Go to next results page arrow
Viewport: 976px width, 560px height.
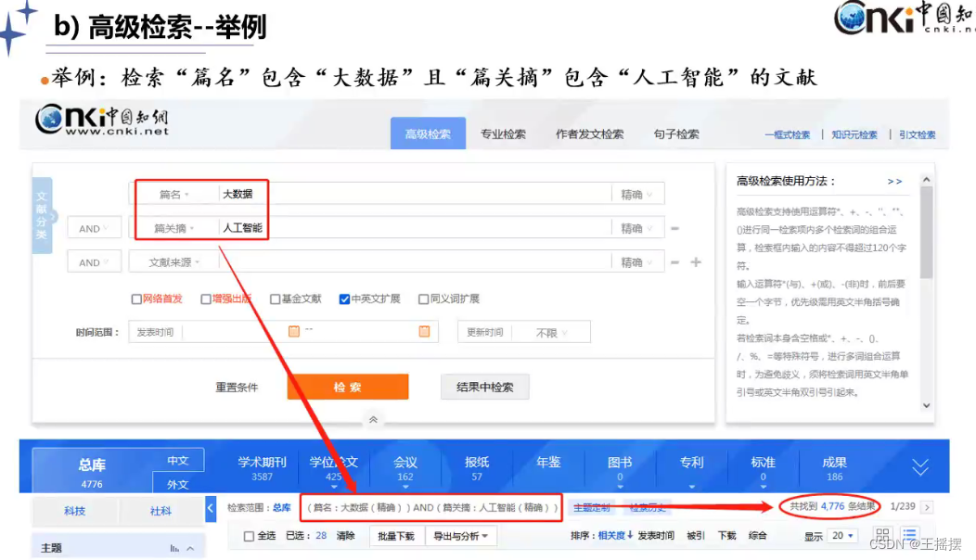[x=927, y=508]
